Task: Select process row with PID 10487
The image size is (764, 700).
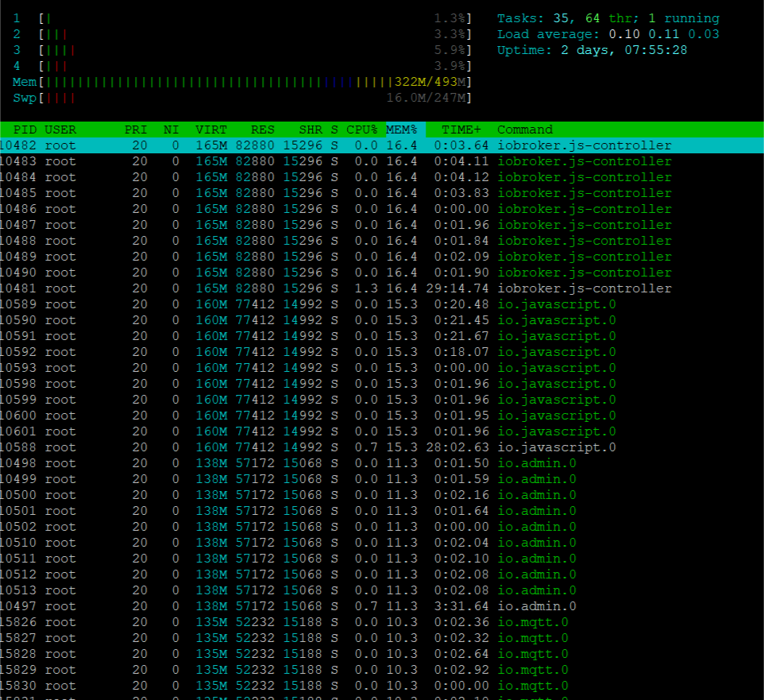Action: click(x=382, y=225)
